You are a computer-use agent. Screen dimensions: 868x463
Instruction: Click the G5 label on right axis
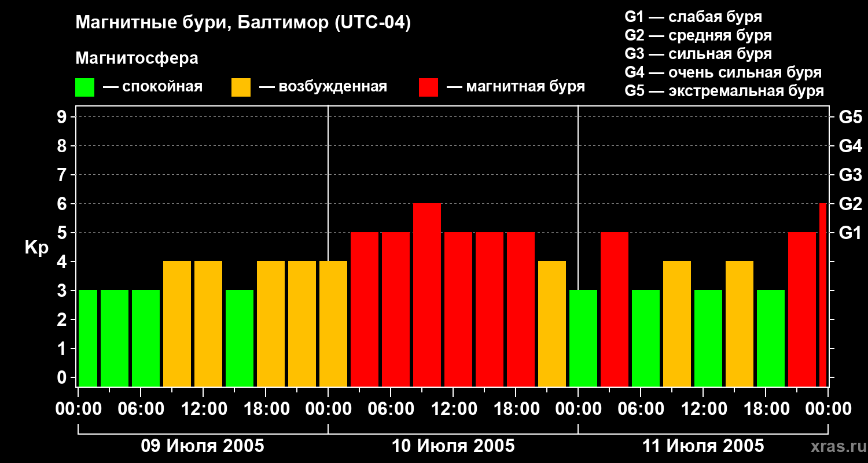(850, 117)
